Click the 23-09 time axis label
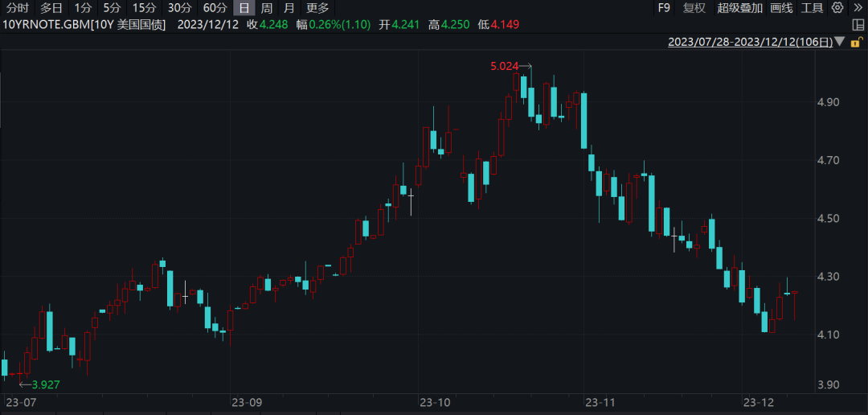The width and height of the screenshot is (868, 415). (246, 401)
